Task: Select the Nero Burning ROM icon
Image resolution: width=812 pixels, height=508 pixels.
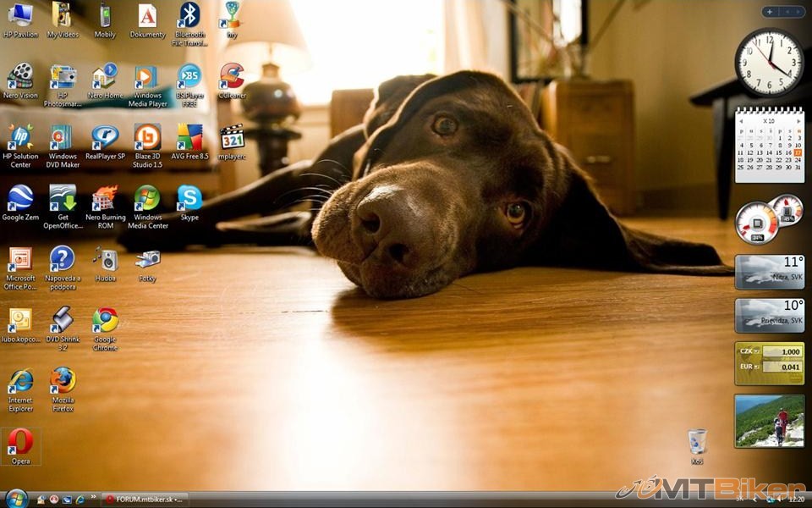Action: (105, 199)
